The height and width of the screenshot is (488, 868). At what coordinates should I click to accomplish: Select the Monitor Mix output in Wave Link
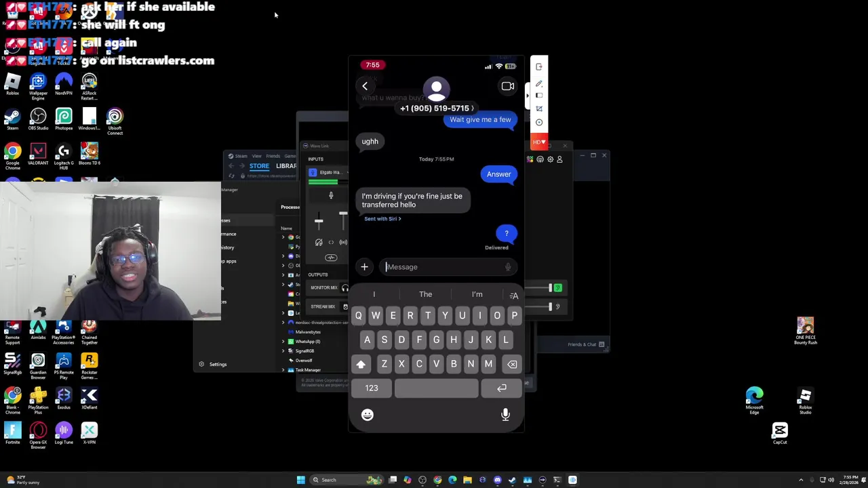(x=324, y=288)
